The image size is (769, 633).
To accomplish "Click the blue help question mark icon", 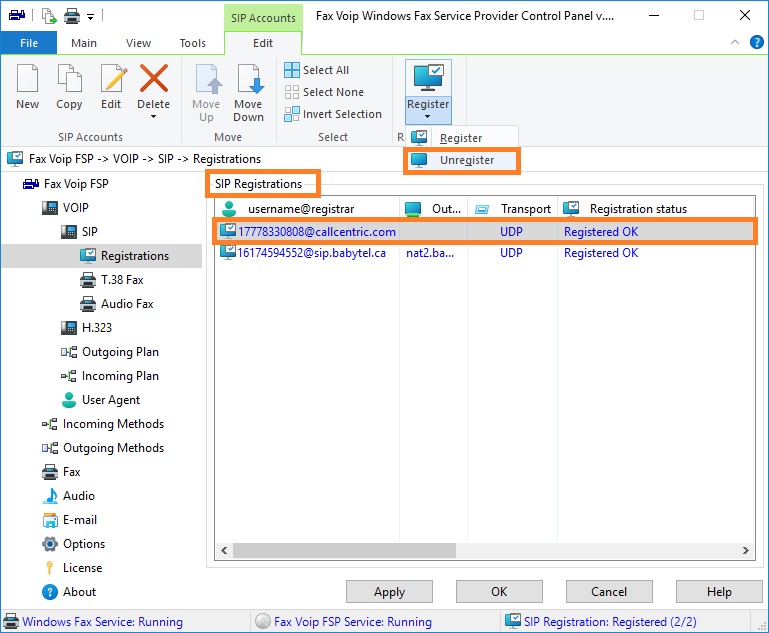I will [x=756, y=42].
